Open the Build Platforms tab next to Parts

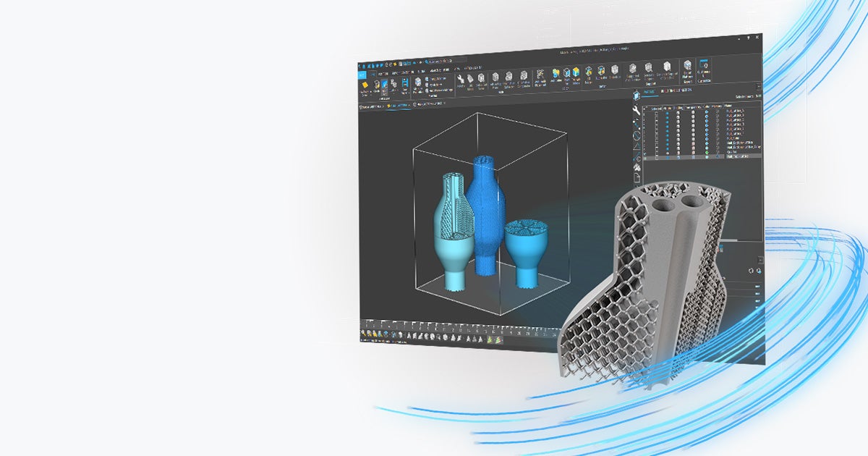pos(677,91)
